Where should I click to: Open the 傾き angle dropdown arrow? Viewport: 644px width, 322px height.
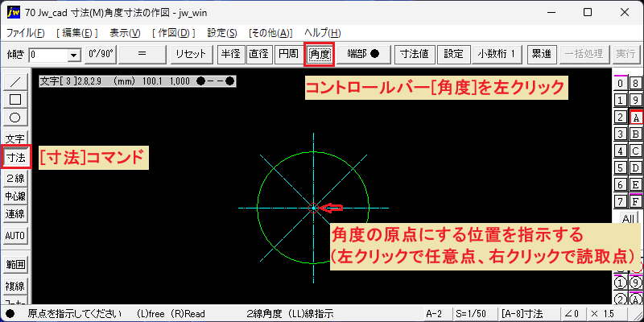(74, 55)
